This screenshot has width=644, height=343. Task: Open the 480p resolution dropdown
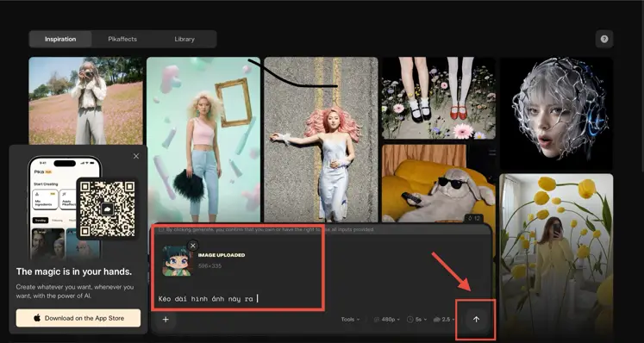[x=386, y=319]
